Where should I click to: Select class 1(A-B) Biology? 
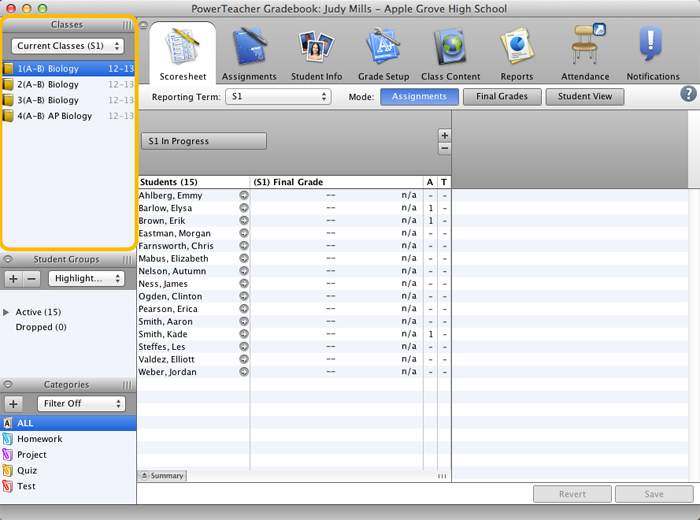point(69,69)
